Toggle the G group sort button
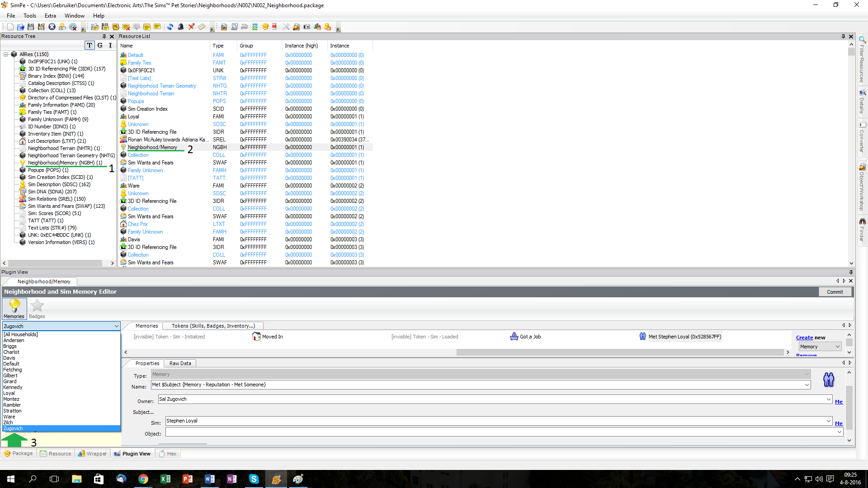 [100, 45]
